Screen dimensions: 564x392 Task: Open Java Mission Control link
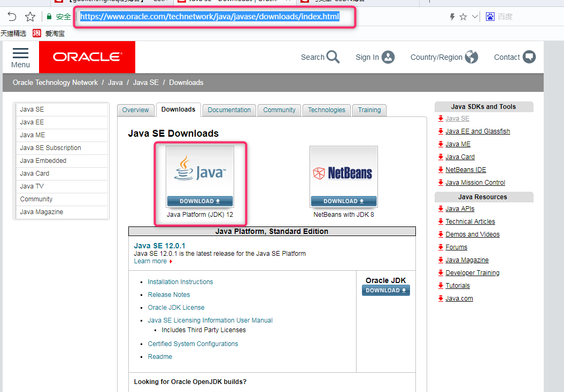(x=475, y=183)
